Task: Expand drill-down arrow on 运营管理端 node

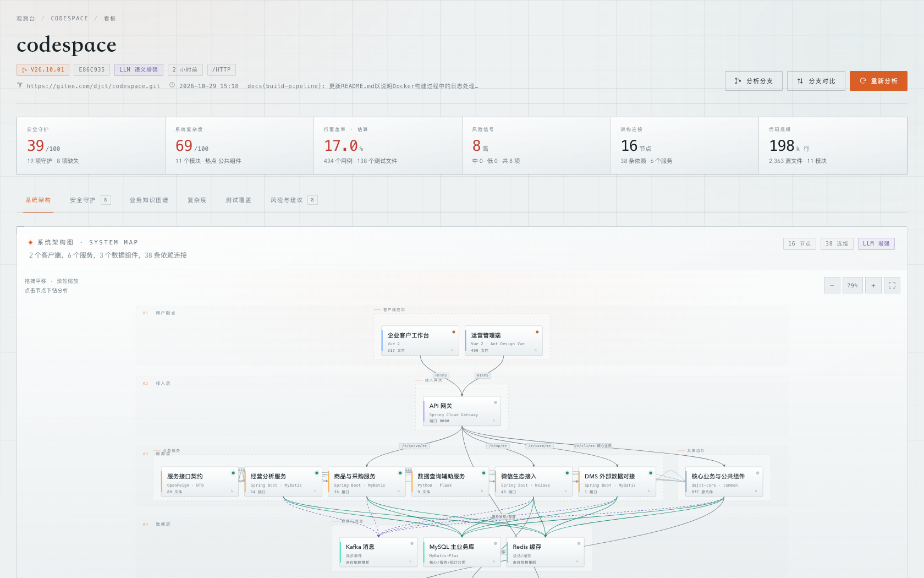Action: tap(536, 350)
